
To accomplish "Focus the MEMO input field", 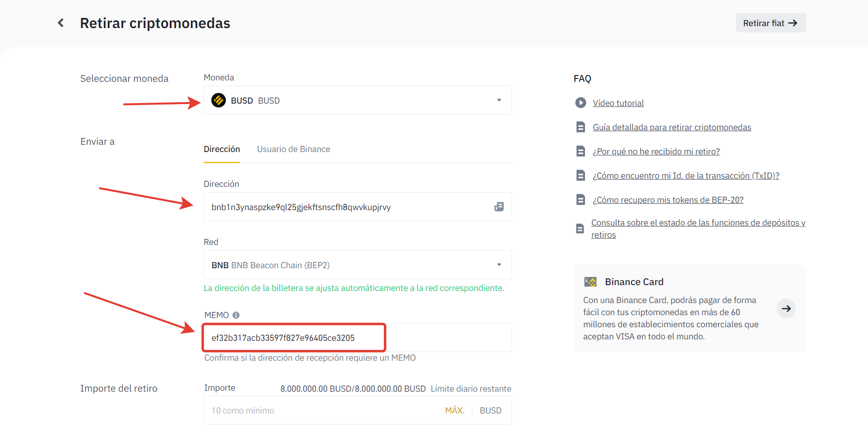I will click(x=358, y=337).
